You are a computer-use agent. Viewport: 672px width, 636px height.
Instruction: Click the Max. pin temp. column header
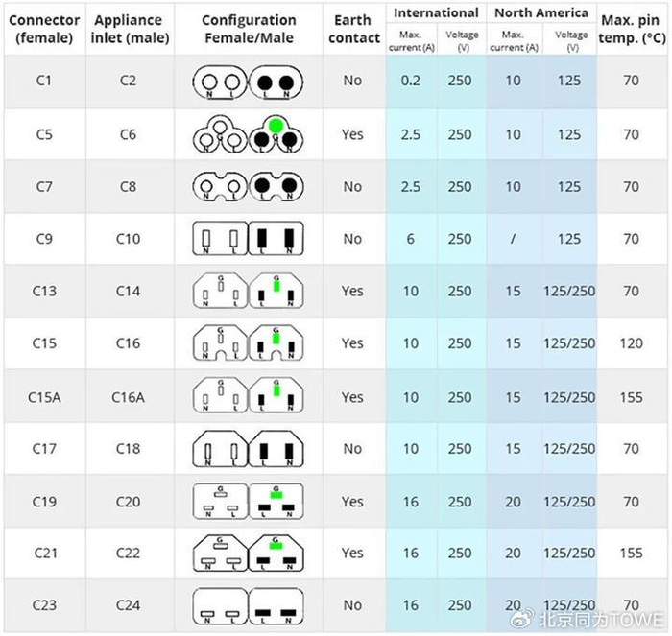pos(632,29)
